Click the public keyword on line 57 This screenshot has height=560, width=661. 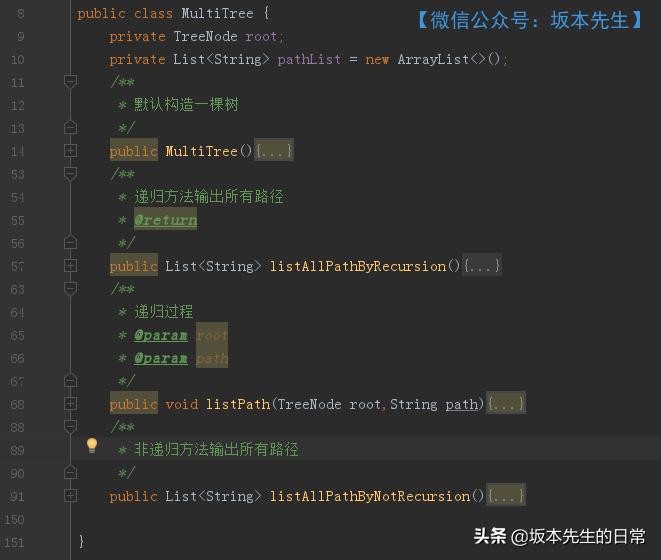click(134, 266)
